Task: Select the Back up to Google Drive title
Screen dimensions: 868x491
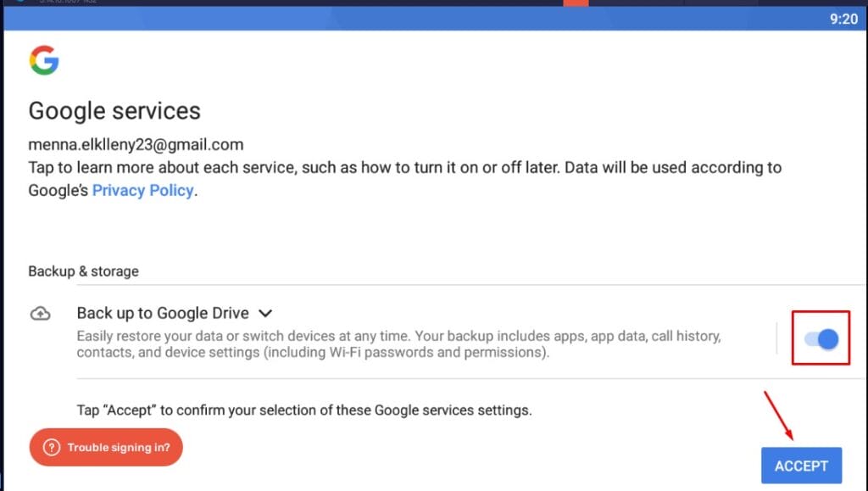Action: click(x=163, y=313)
